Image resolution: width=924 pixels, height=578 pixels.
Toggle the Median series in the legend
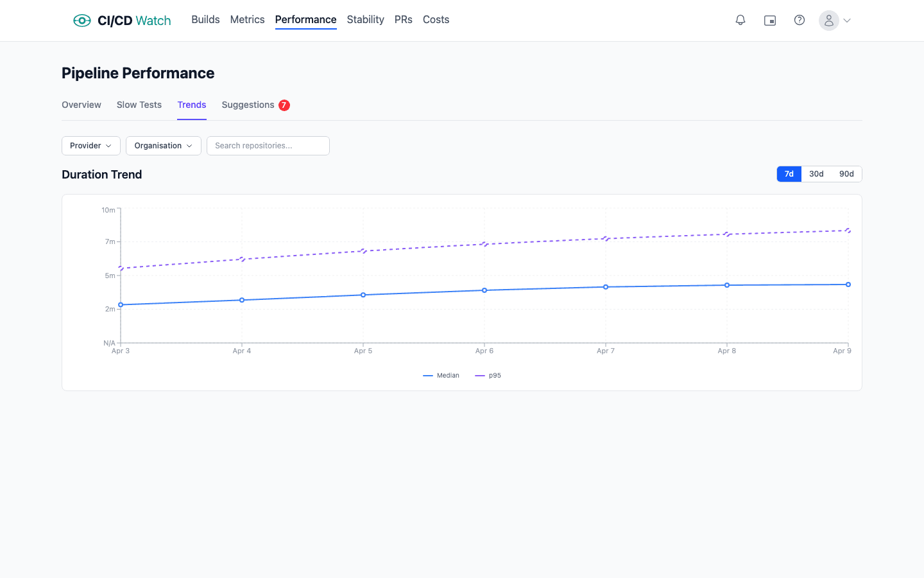(x=441, y=375)
